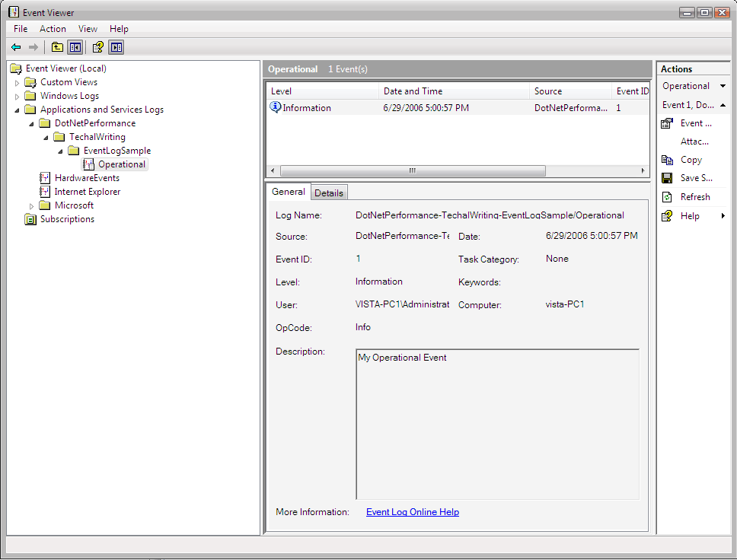Switch to the General tab
Screen dimensions: 737x560
coord(288,192)
